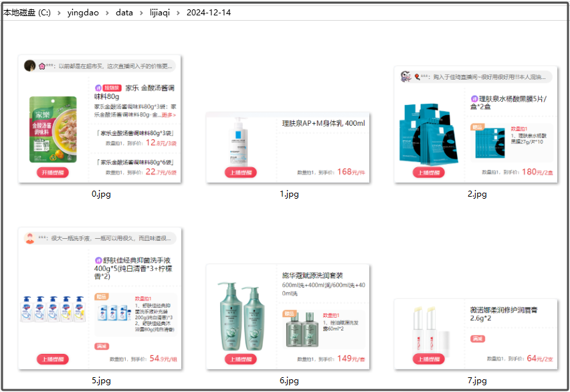The image size is (570, 392).
Task: Click the red reminder button in 1.jpg
Action: coord(241,173)
